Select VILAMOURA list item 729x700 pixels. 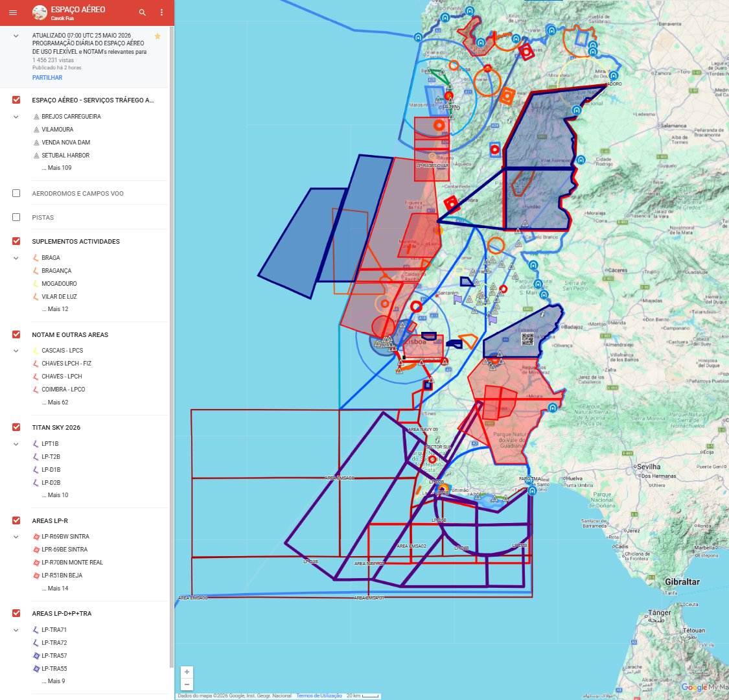(x=58, y=129)
